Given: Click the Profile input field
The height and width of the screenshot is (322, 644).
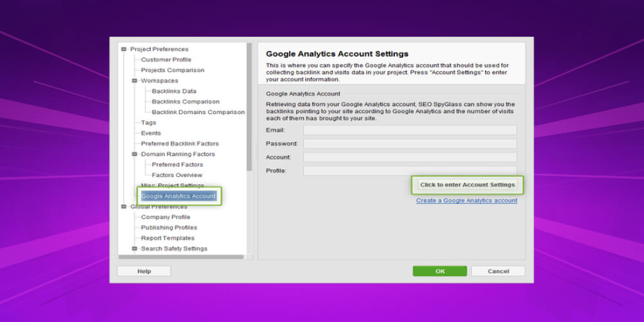Looking at the screenshot, I should click(410, 171).
